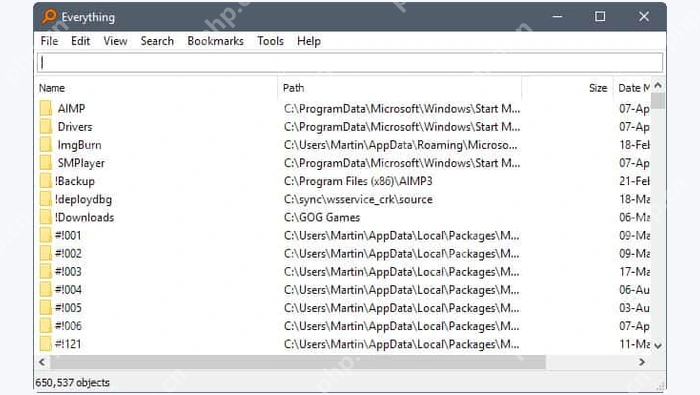Select the !Downloads file name
The width and height of the screenshot is (700, 395).
coord(84,217)
